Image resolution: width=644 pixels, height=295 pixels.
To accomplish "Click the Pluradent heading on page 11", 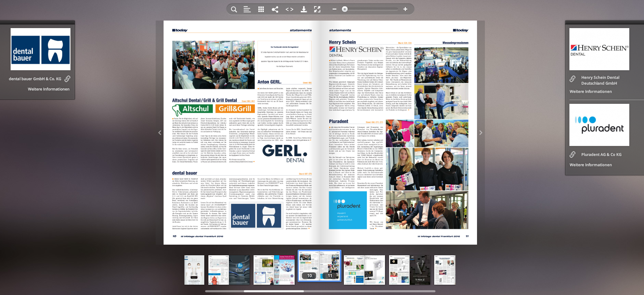I will pyautogui.click(x=338, y=121).
